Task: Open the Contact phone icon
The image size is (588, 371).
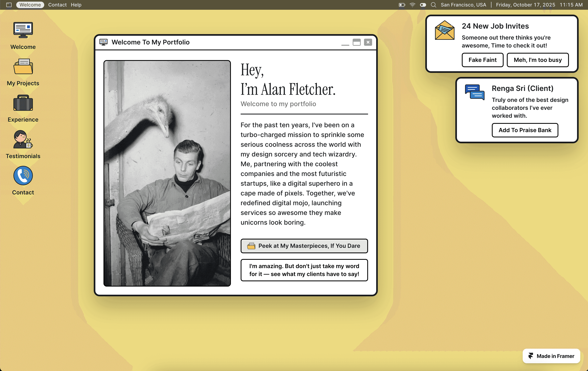Action: 23,176
